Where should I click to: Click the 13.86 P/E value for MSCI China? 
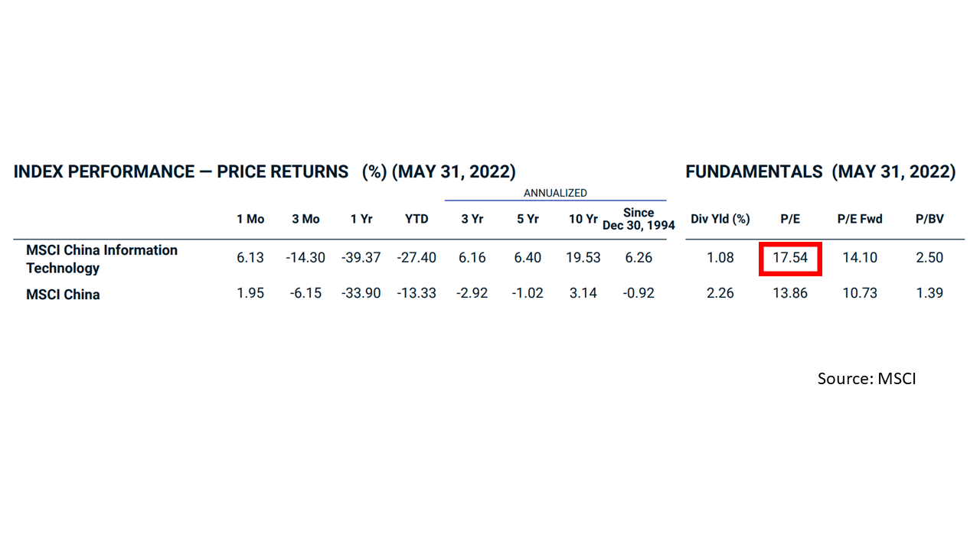[789, 293]
